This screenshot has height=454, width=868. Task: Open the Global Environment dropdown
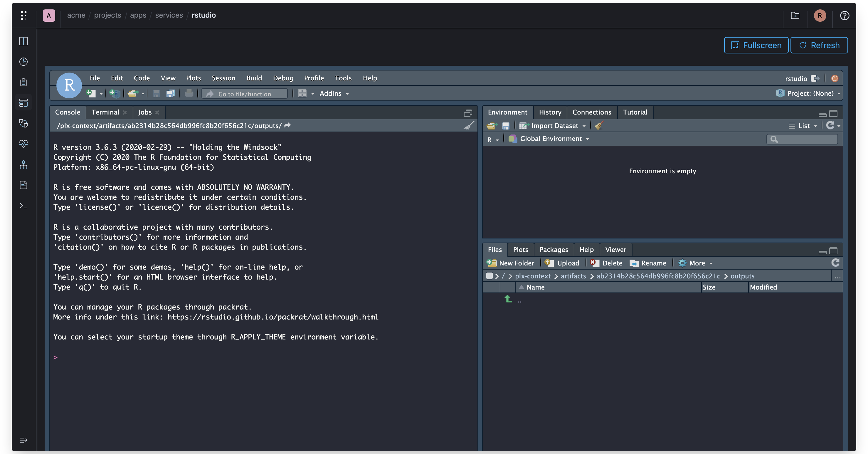point(549,139)
